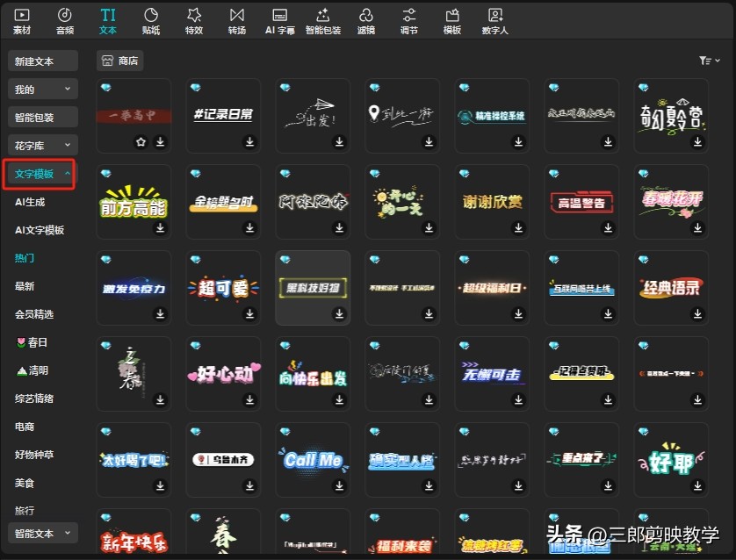The height and width of the screenshot is (560, 736).
Task: Click the 新建文本 button
Action: 43,61
